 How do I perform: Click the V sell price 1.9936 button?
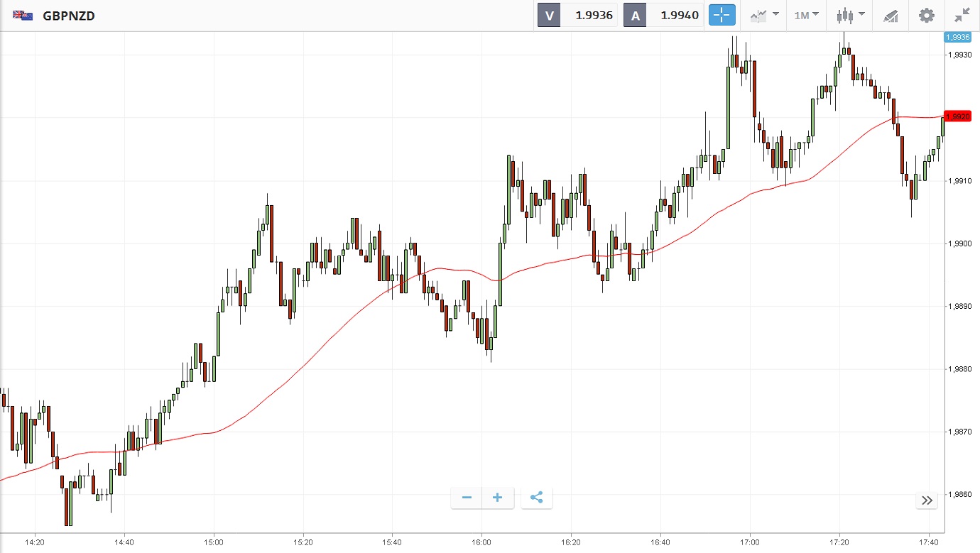576,15
